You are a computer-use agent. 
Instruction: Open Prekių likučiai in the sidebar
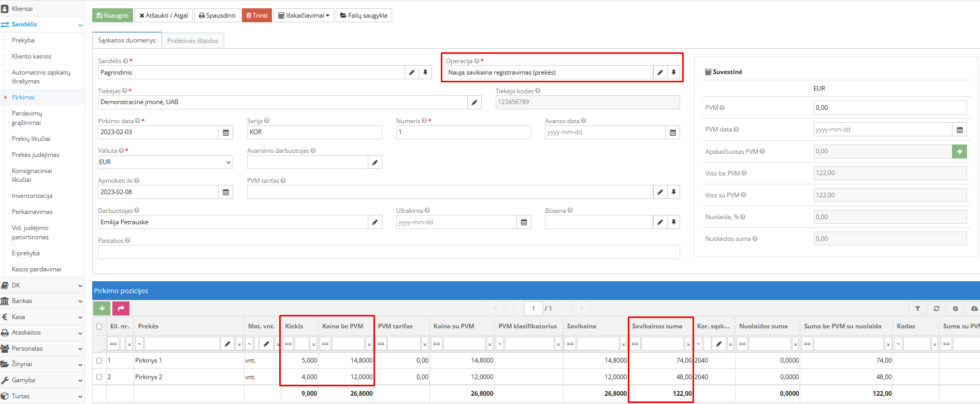31,139
